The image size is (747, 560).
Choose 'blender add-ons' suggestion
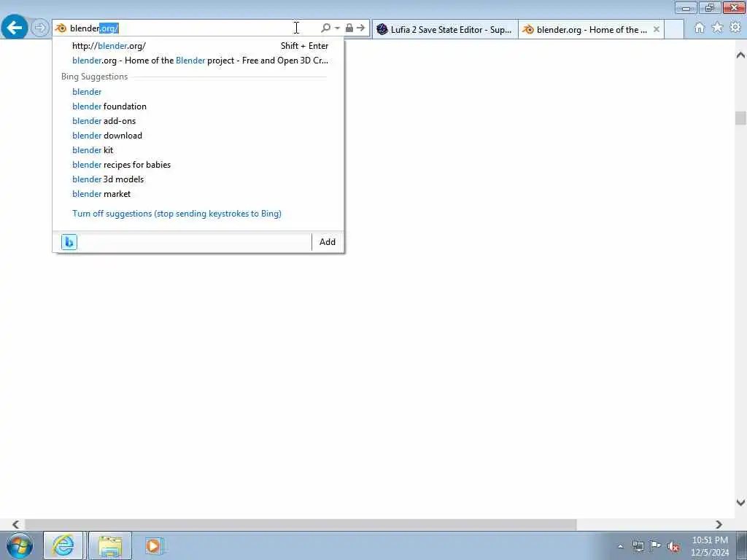198,121
